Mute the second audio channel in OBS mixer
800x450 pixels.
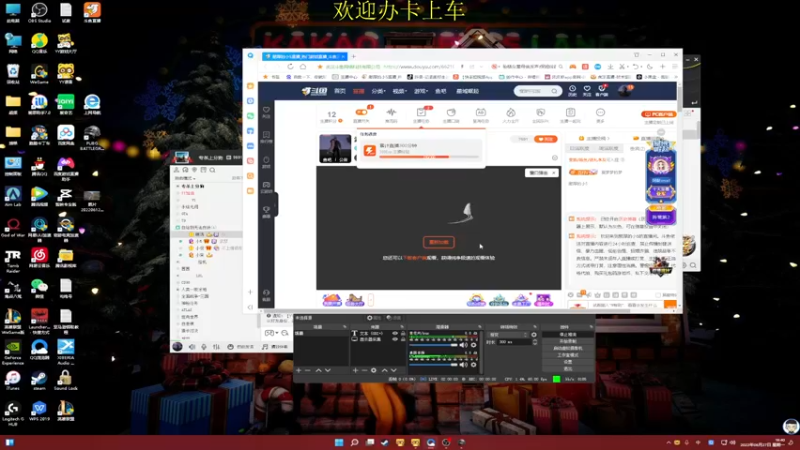point(463,365)
